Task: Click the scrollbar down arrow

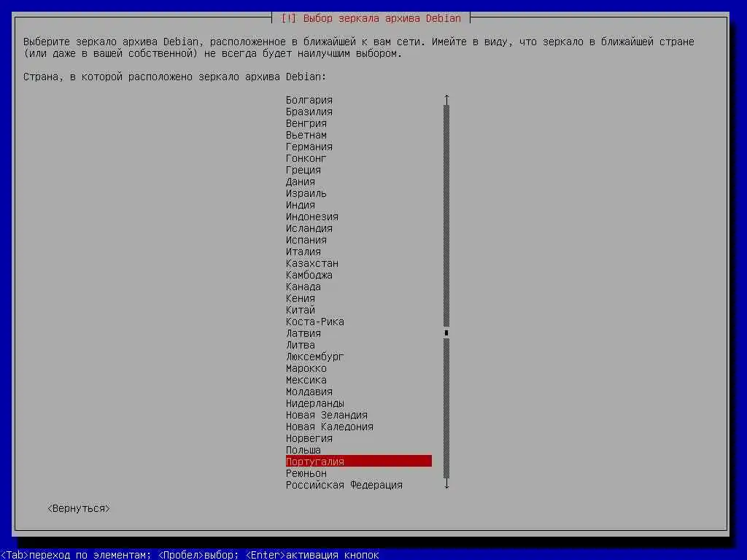Action: click(446, 484)
